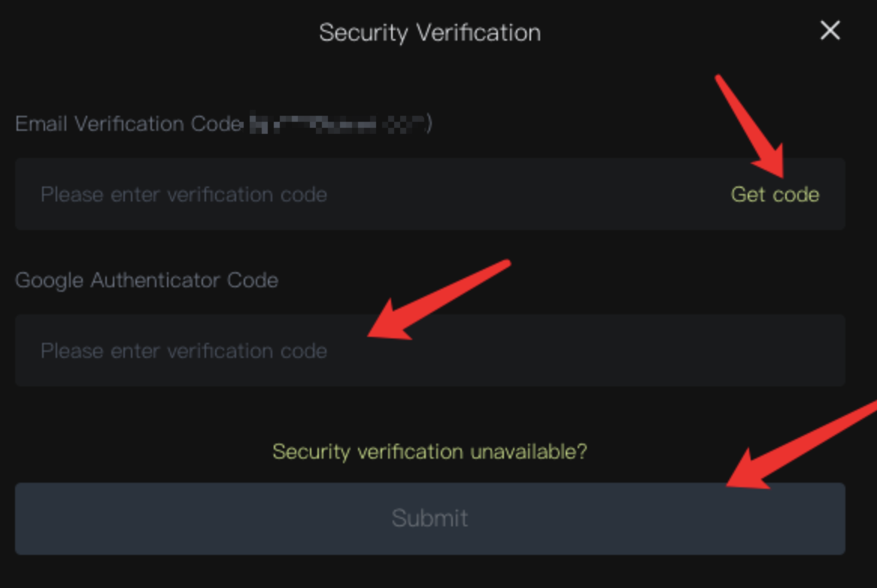
Task: Get help if security verification is unavailable
Action: point(429,452)
